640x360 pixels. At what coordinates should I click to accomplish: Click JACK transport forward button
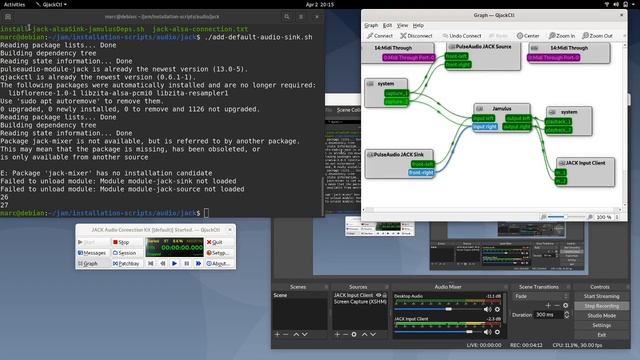point(198,264)
